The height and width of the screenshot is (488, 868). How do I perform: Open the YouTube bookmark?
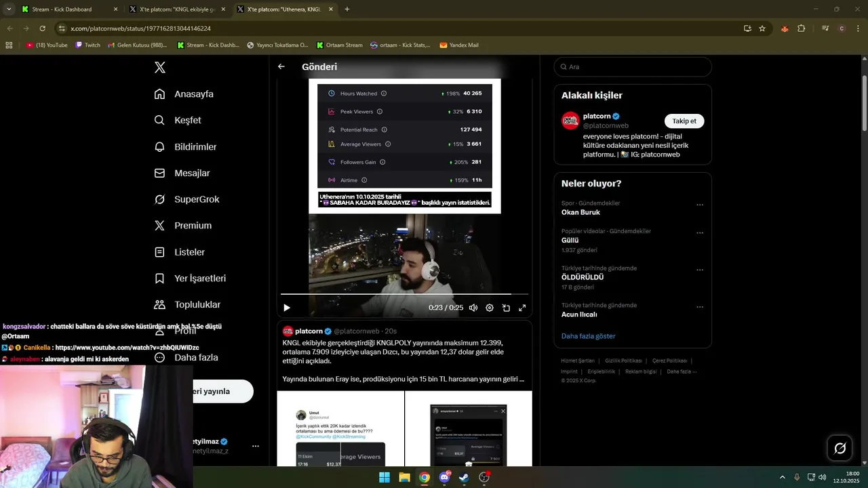click(x=47, y=45)
